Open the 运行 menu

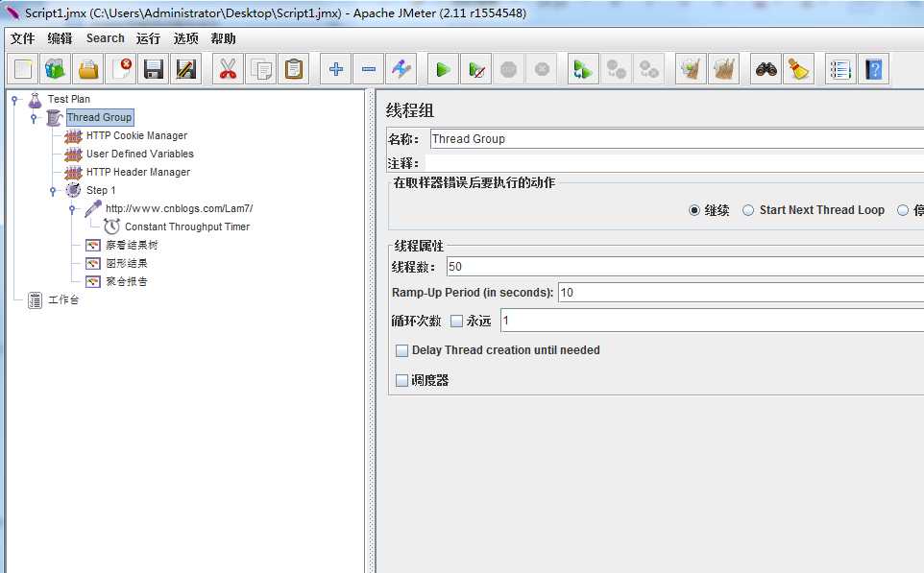[x=148, y=38]
